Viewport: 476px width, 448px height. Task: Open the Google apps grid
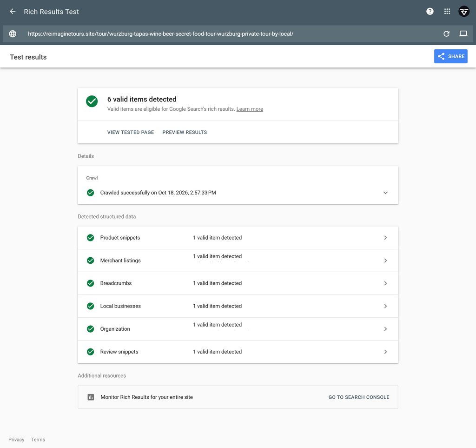[x=447, y=12]
